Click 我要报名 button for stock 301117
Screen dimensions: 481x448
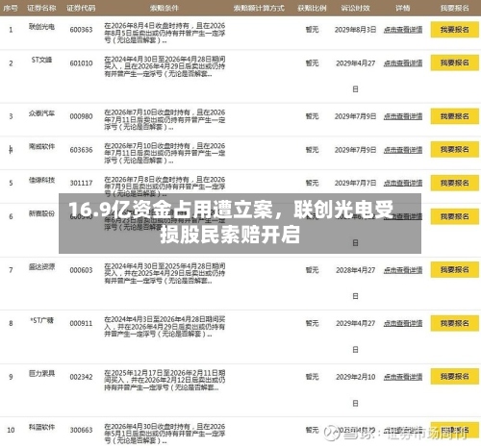tap(454, 183)
